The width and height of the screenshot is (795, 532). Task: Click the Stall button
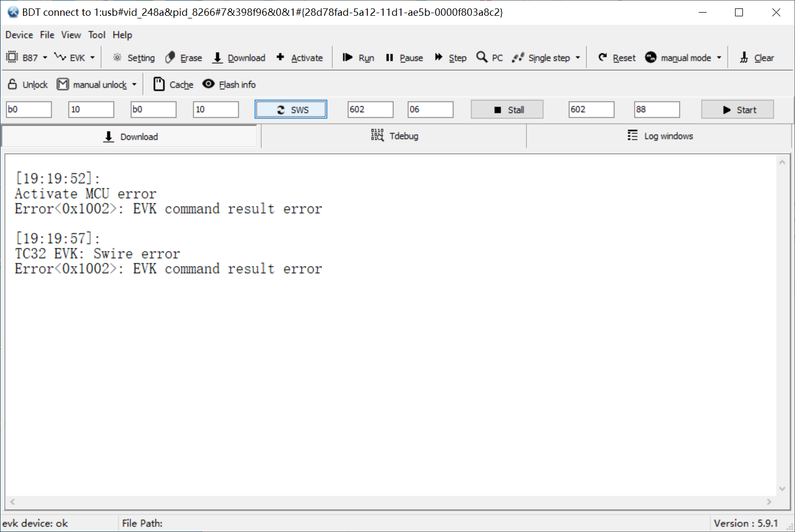(x=507, y=109)
